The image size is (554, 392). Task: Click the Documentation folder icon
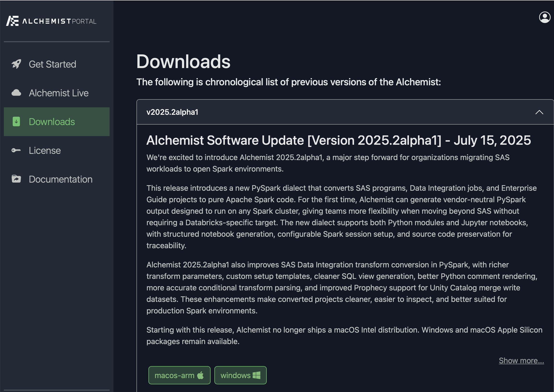point(16,179)
